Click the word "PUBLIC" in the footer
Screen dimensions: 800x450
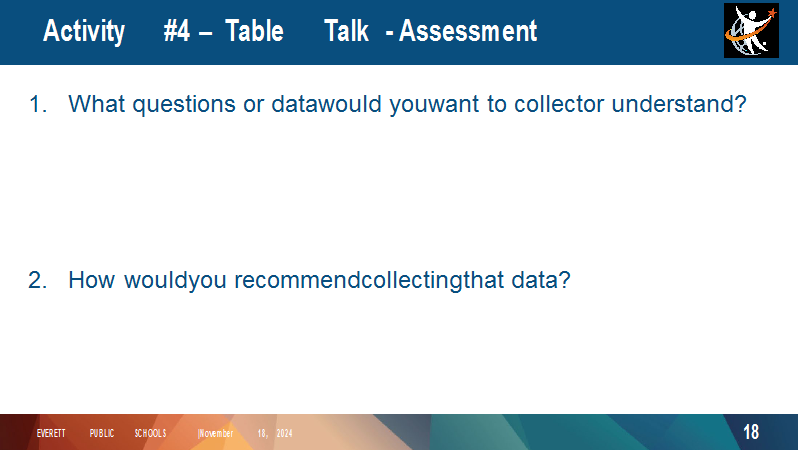(x=102, y=433)
